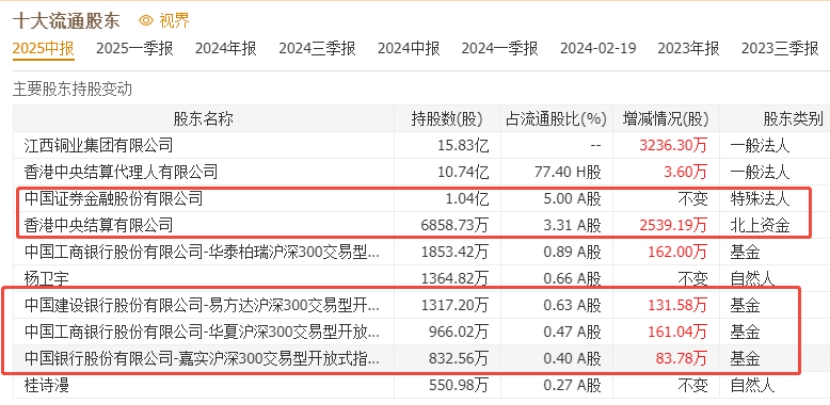Open the 2023三季报 tab
This screenshot has height=405, width=830.
(x=780, y=49)
